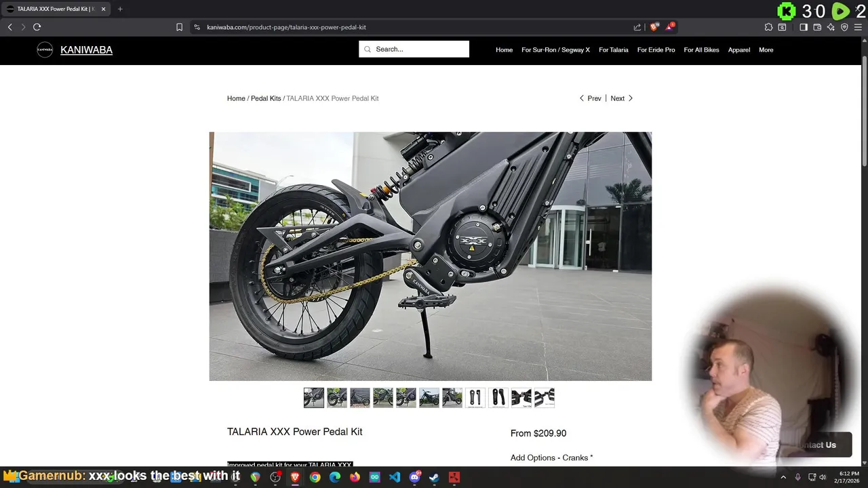
Task: Go back to the previous page
Action: click(x=9, y=27)
